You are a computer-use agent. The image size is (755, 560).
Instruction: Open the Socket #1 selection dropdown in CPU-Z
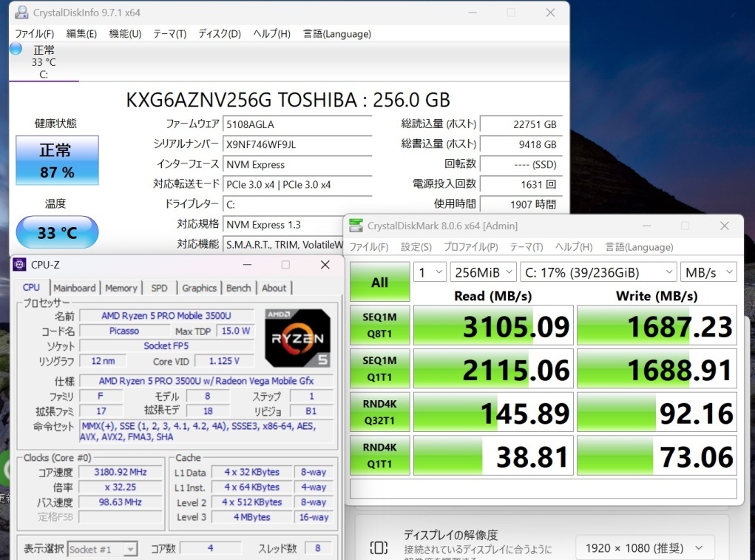(x=103, y=549)
